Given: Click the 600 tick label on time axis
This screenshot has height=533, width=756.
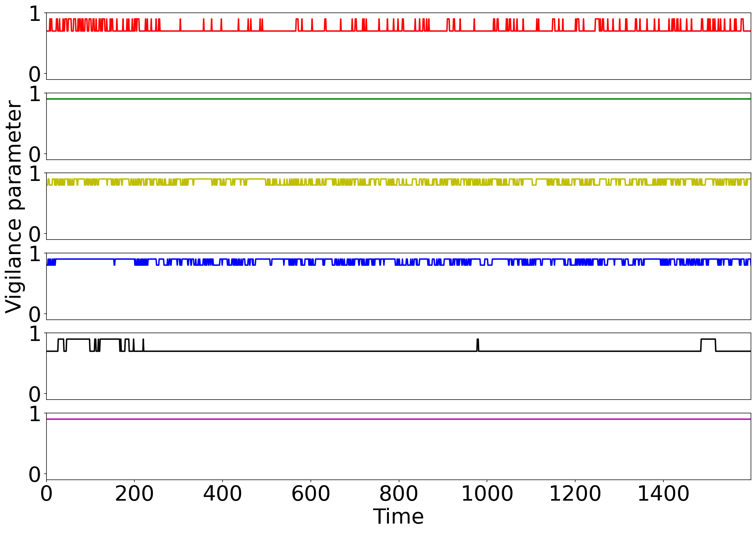Looking at the screenshot, I should pos(310,494).
